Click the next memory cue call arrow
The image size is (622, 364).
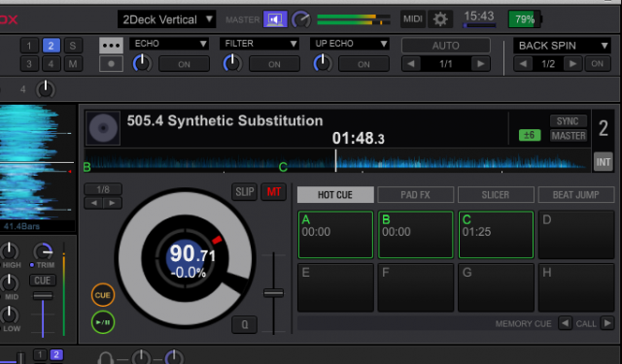606,323
